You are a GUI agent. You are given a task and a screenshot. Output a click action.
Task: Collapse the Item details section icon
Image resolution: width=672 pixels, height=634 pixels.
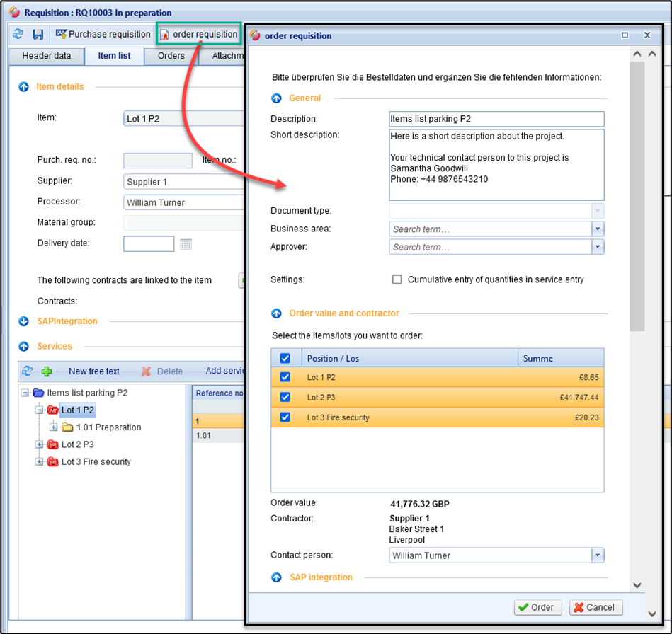coord(23,87)
